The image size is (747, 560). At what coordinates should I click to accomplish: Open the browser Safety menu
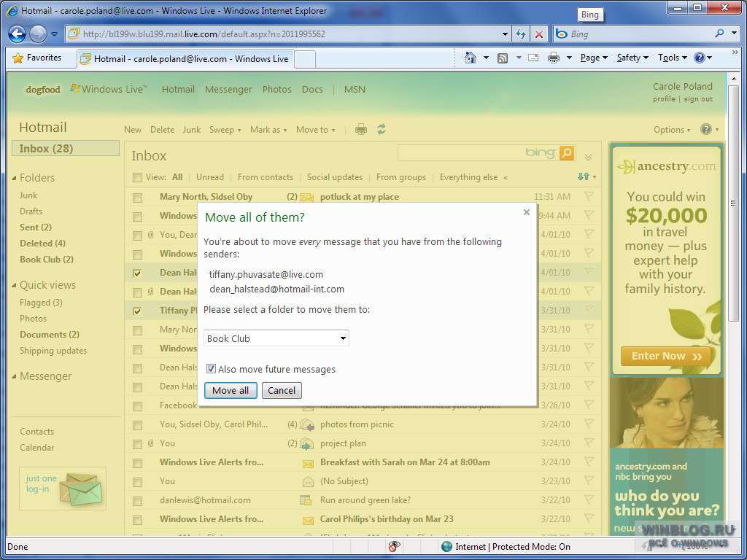632,58
